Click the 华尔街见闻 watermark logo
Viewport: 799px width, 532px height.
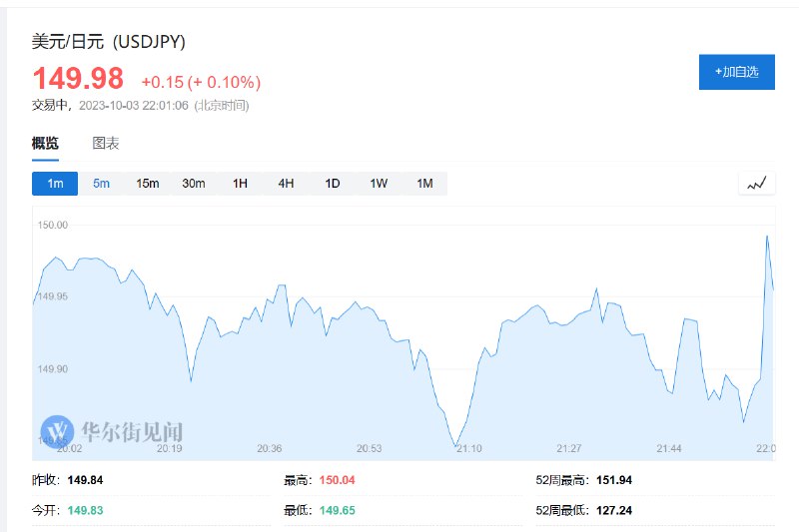tap(112, 432)
